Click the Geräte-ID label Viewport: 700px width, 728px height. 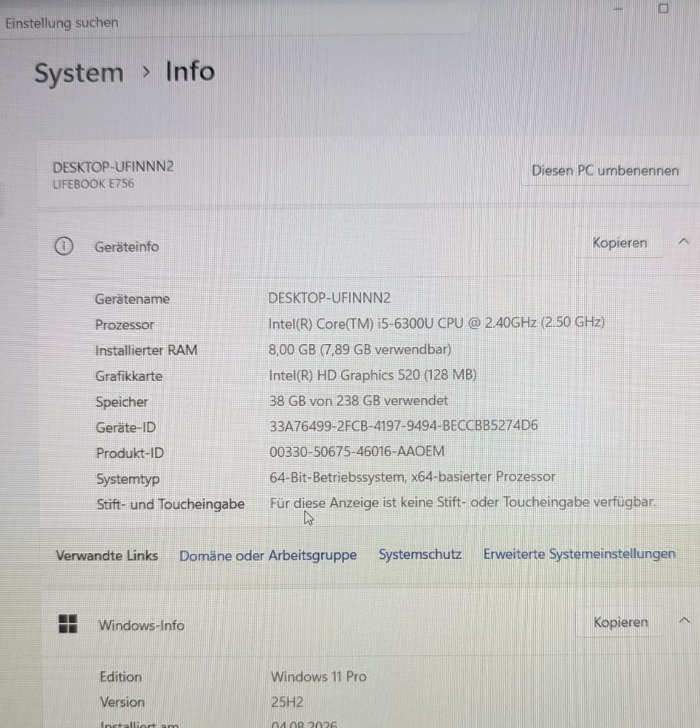pos(126,427)
